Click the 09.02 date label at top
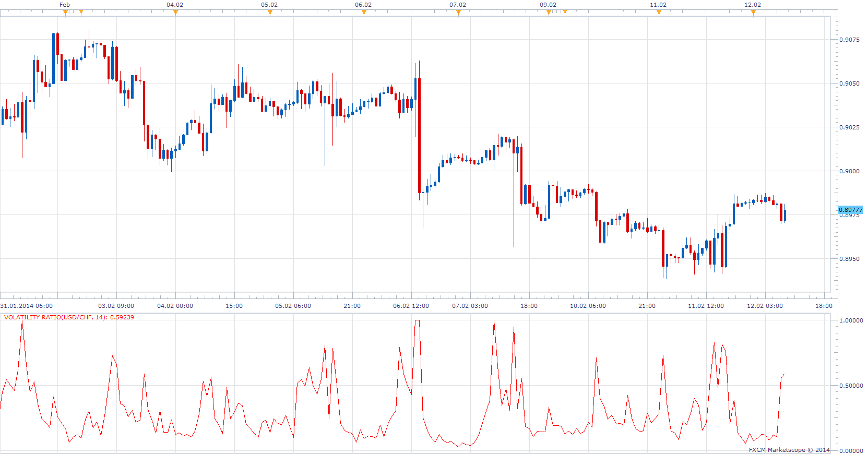 point(548,5)
